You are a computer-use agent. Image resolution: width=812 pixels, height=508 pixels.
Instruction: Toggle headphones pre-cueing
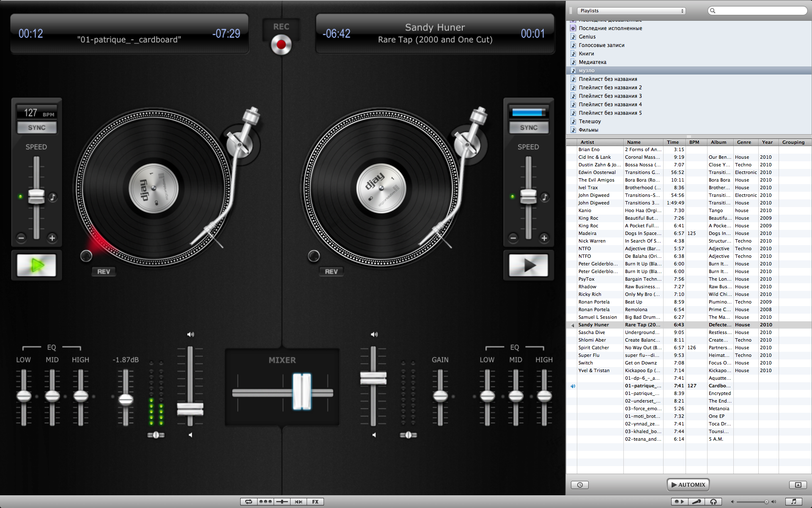(713, 502)
